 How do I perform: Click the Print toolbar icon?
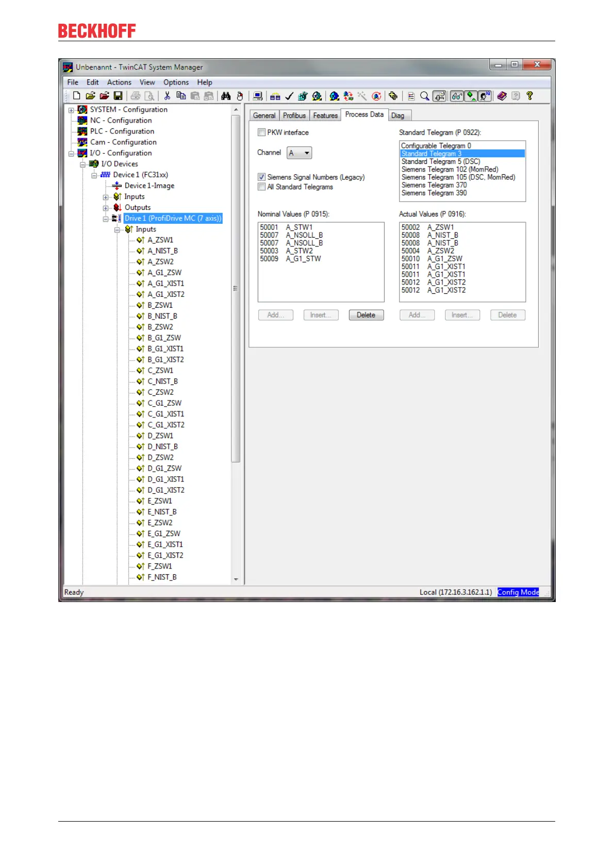click(136, 96)
